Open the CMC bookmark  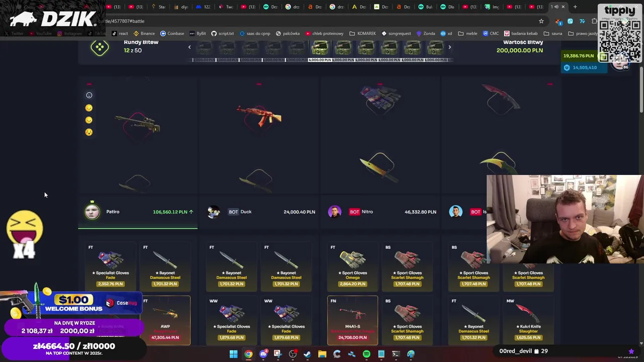491,33
